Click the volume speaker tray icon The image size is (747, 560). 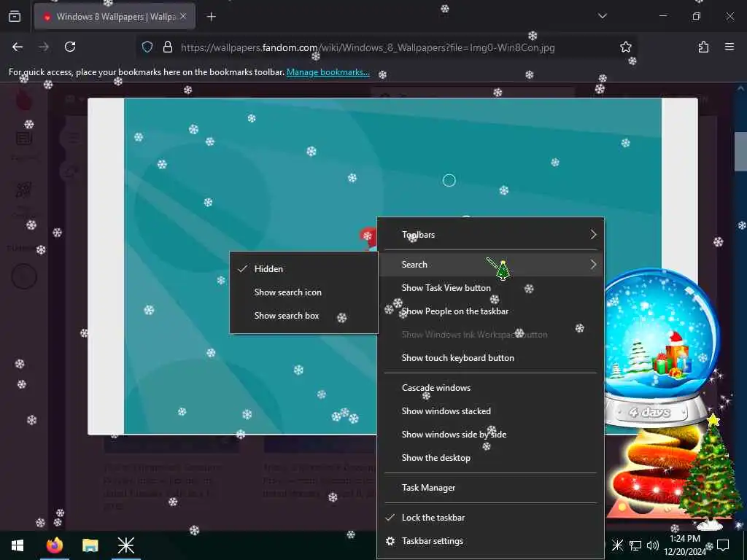click(653, 545)
